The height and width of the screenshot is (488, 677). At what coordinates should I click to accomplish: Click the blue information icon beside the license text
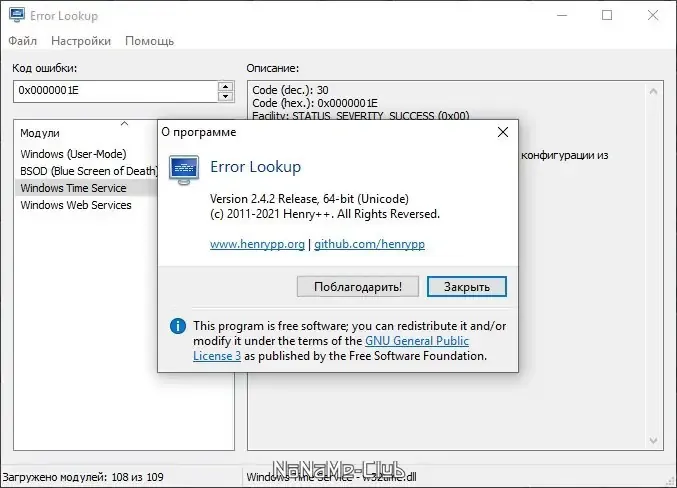pos(178,326)
